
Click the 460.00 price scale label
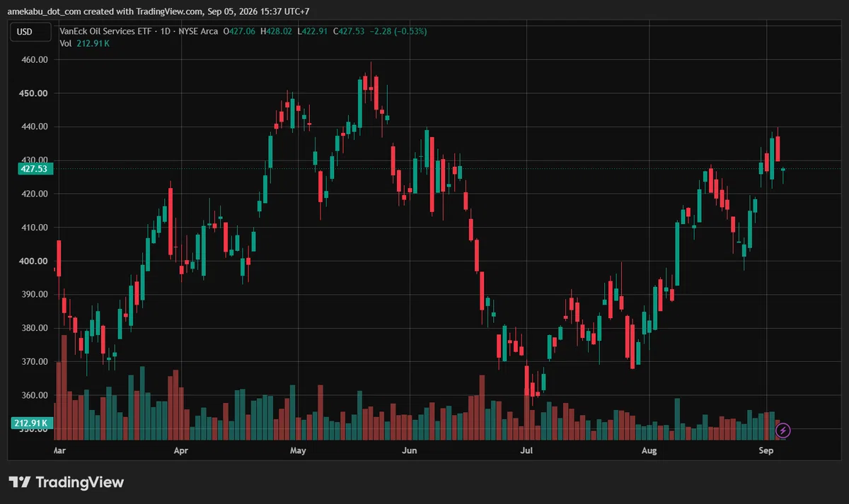[x=34, y=60]
